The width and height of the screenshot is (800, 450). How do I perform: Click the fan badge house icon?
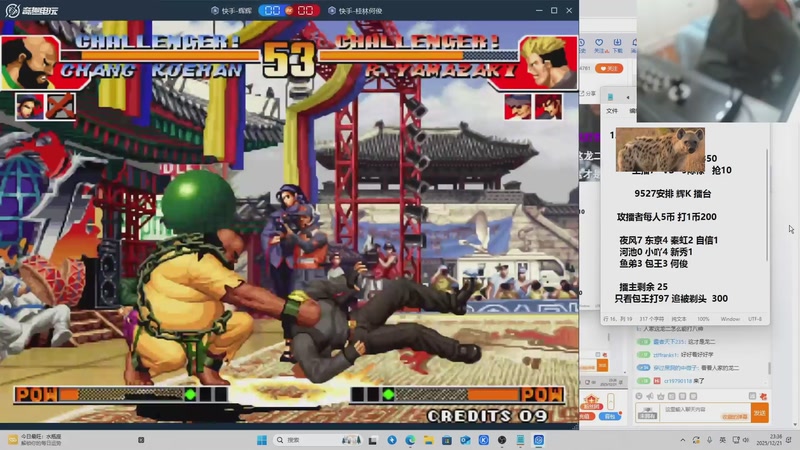(x=591, y=403)
